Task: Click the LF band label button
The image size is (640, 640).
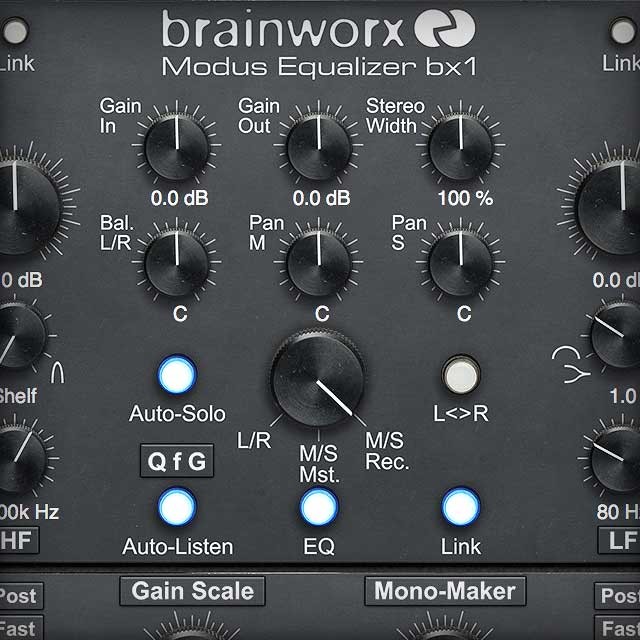Action: pyautogui.click(x=621, y=542)
